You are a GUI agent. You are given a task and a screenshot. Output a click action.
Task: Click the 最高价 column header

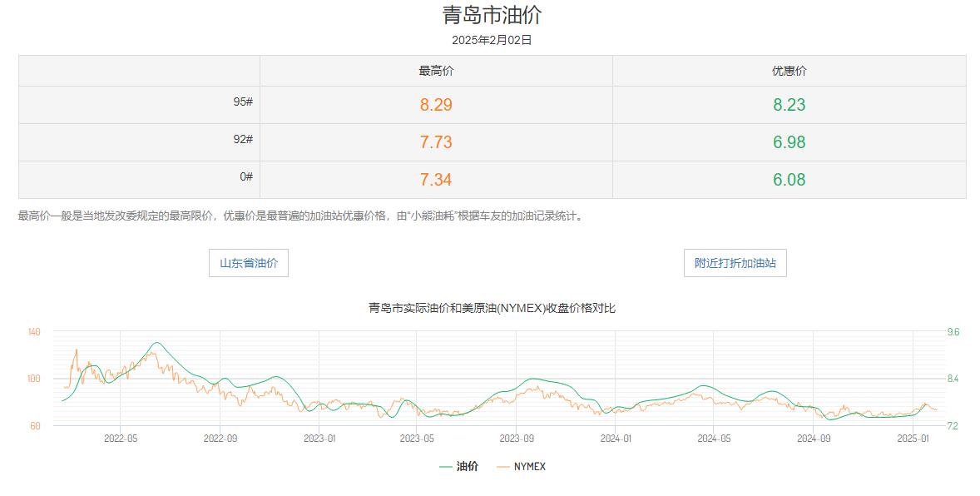click(x=436, y=71)
